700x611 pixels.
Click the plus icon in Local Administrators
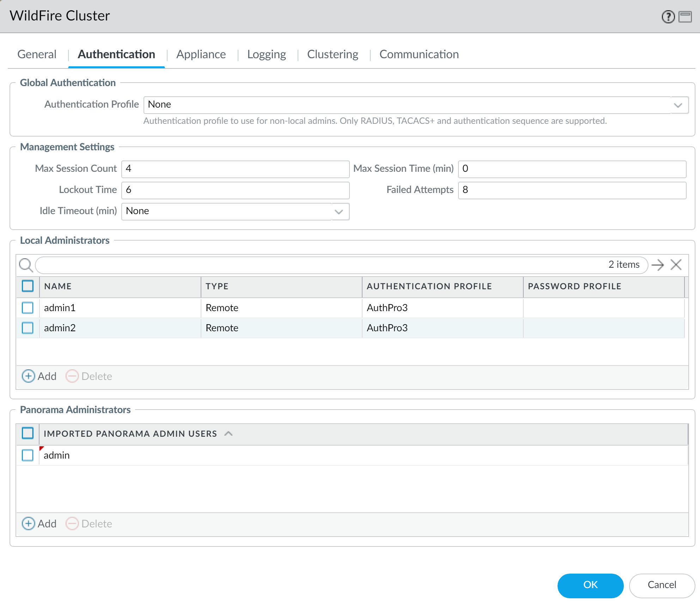28,376
